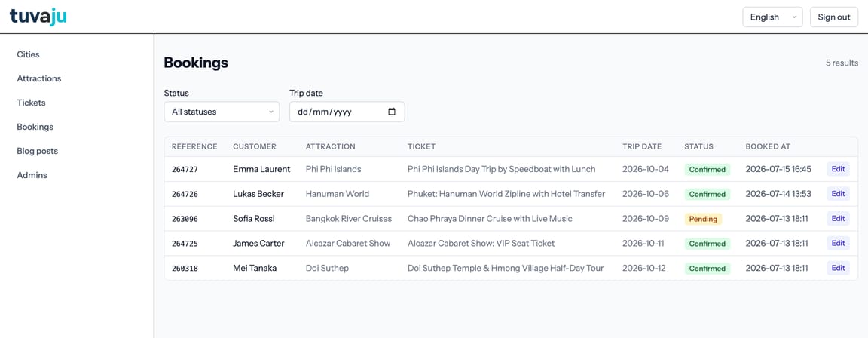Select reference number 263096
The width and height of the screenshot is (868, 338).
tap(185, 219)
